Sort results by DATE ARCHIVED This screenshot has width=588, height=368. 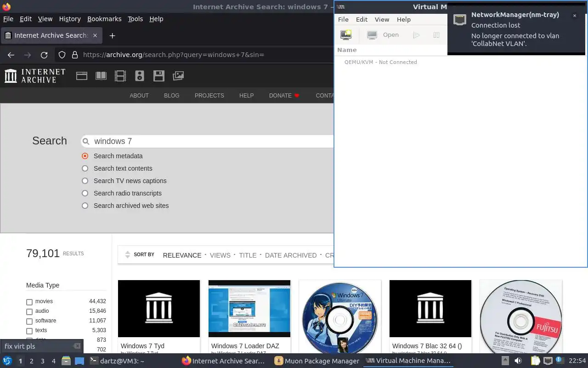coord(291,255)
